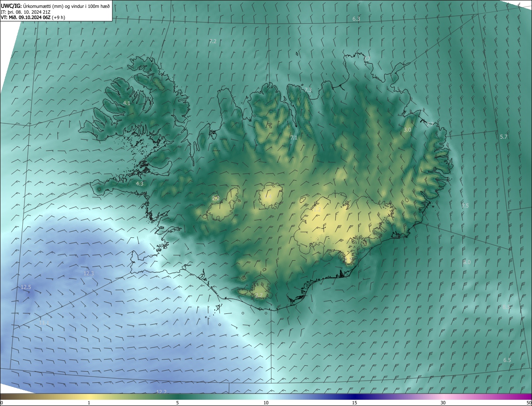Image resolution: width=532 pixels, height=406 pixels.
Task: Click the 2.2 value label
Action: [216, 198]
